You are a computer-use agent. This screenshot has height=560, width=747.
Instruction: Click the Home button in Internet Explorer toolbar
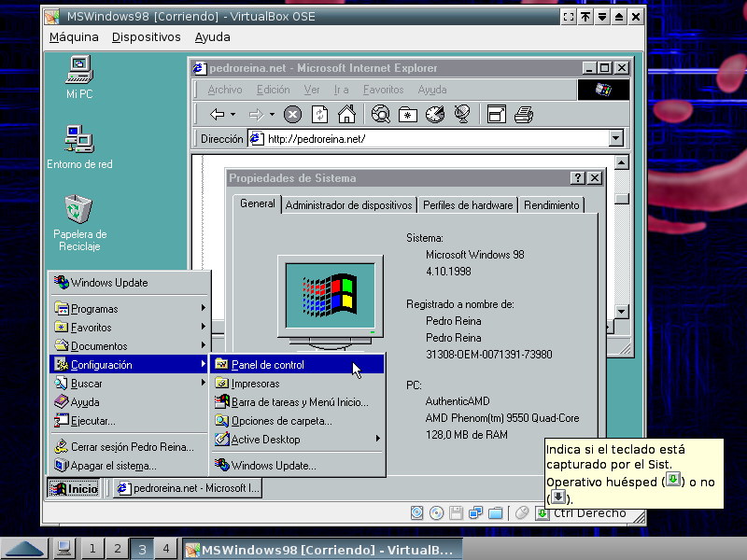pyautogui.click(x=346, y=115)
